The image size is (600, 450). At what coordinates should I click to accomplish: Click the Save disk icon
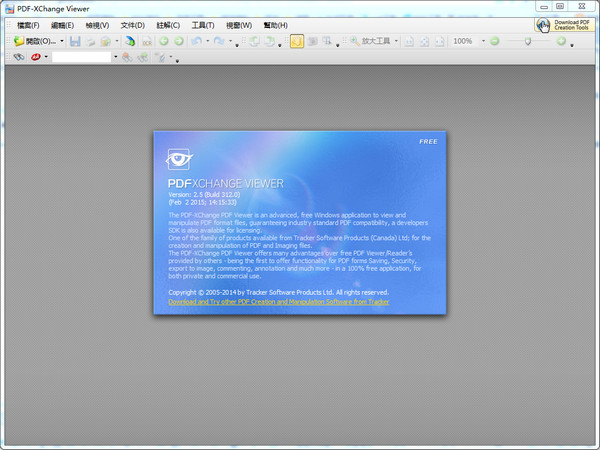pos(74,41)
